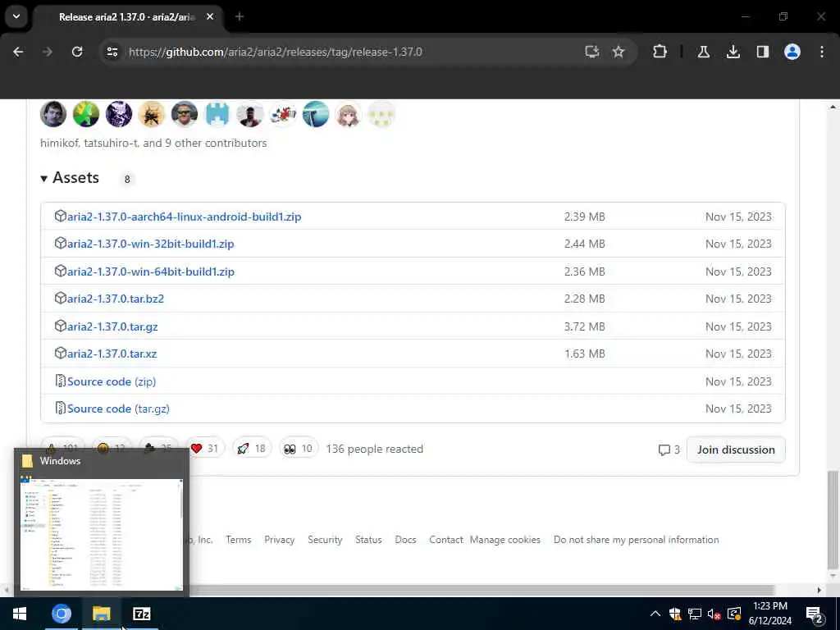
Task: Click the first contributor avatar
Action: pos(53,114)
